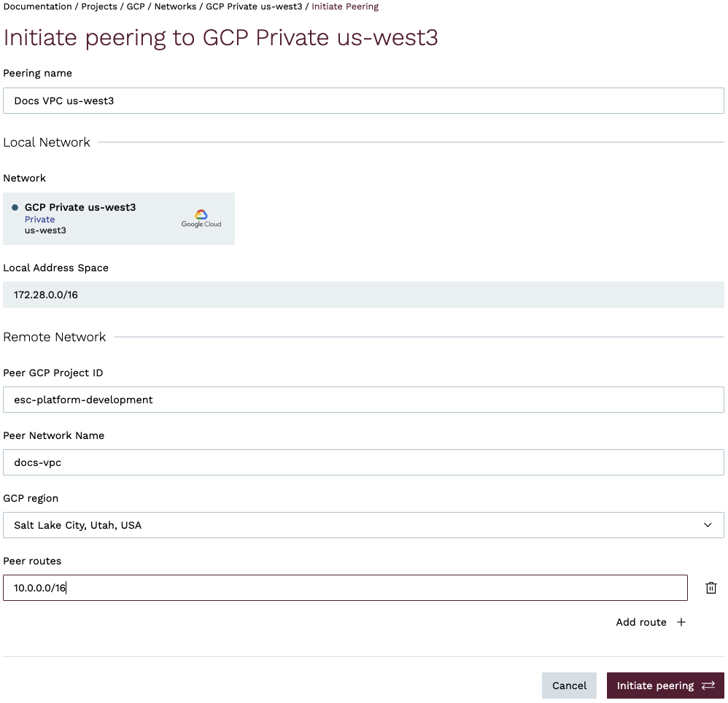Click the chevron on the GCP region selector
Viewport: 728px width, 703px height.
[x=707, y=525]
